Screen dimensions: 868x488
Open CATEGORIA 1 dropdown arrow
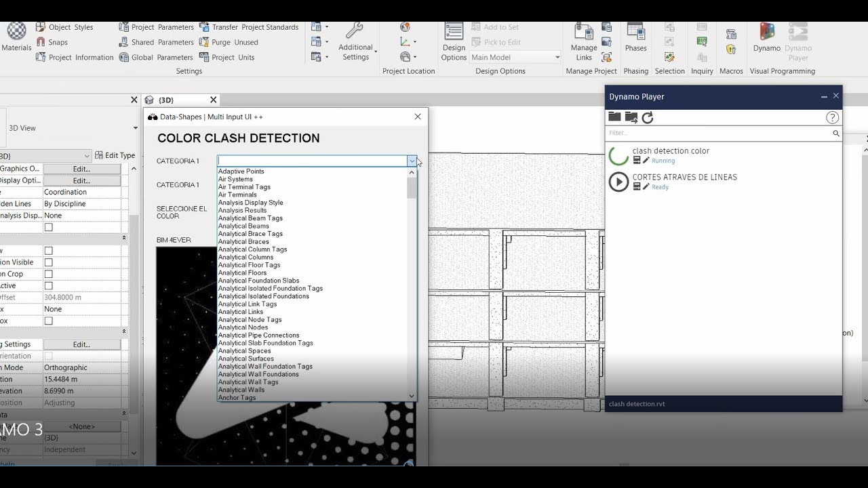click(x=412, y=161)
